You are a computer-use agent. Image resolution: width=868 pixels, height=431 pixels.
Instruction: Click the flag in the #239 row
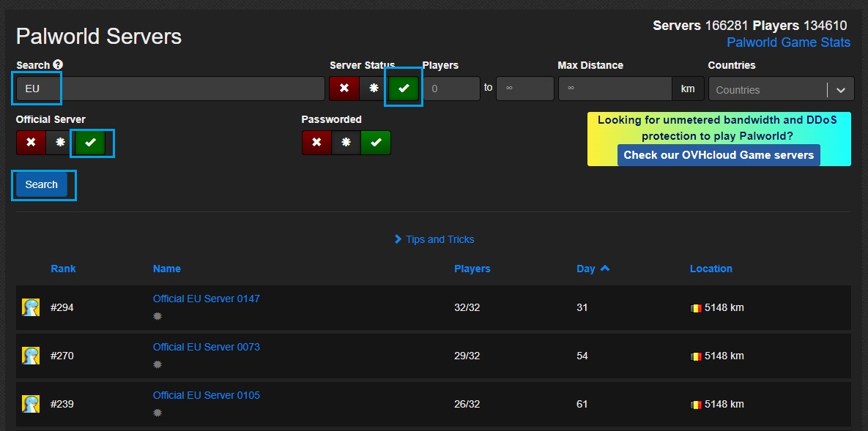coord(696,405)
